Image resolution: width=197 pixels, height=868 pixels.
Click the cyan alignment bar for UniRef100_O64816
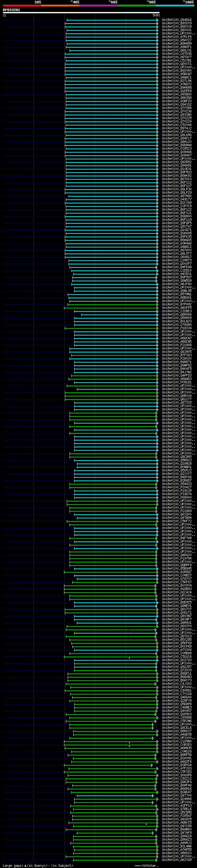pos(112,20)
